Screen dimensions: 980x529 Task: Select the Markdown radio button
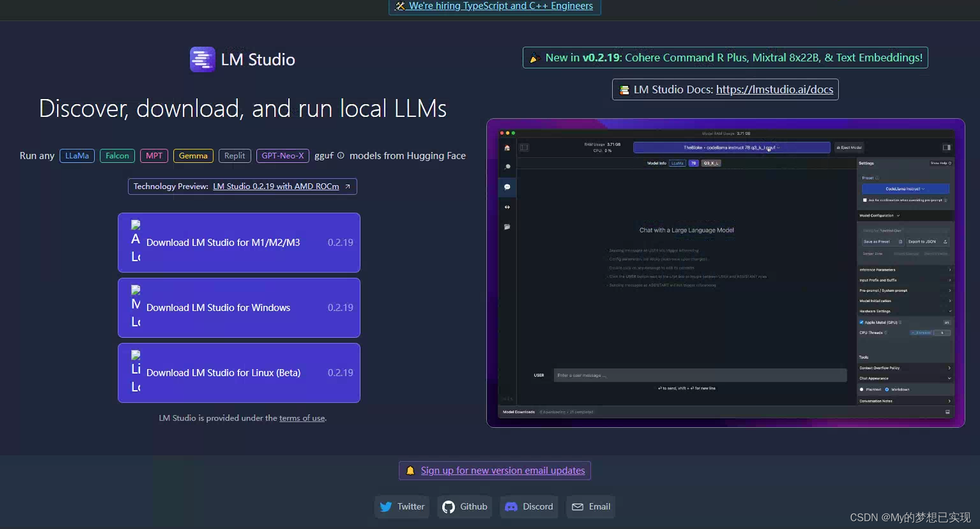[887, 389]
